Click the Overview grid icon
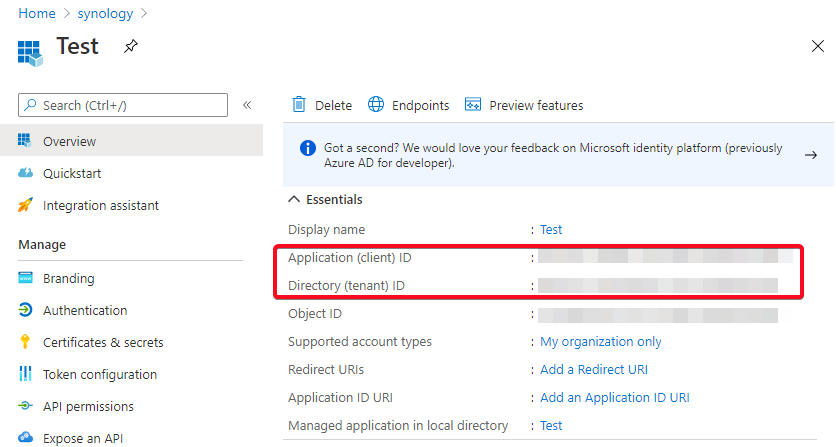Screen dimensions: 836x447 (25, 140)
